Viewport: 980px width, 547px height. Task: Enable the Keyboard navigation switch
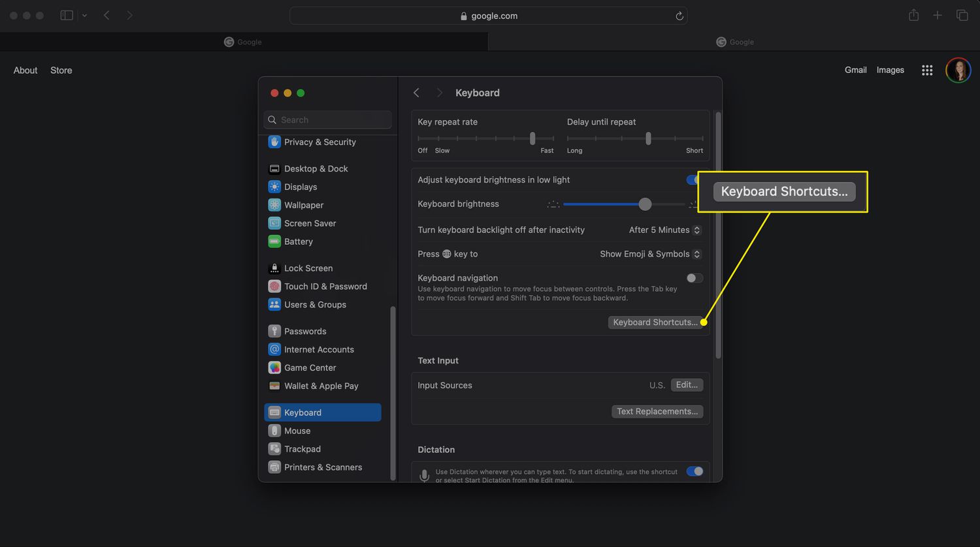tap(694, 278)
